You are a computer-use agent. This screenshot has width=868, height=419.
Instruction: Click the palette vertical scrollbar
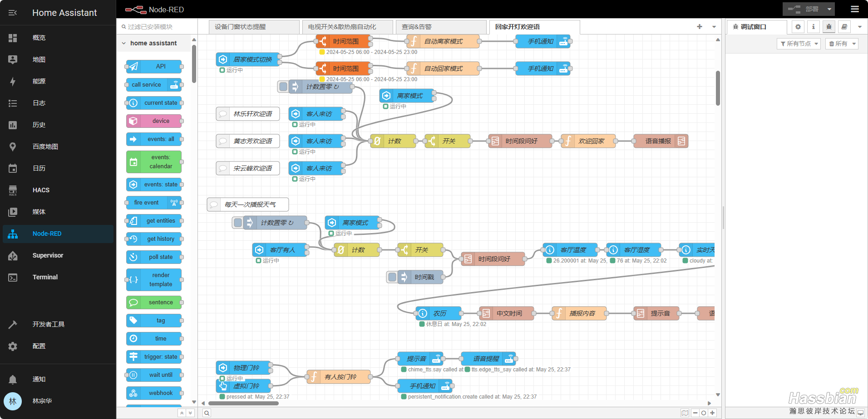[x=194, y=63]
